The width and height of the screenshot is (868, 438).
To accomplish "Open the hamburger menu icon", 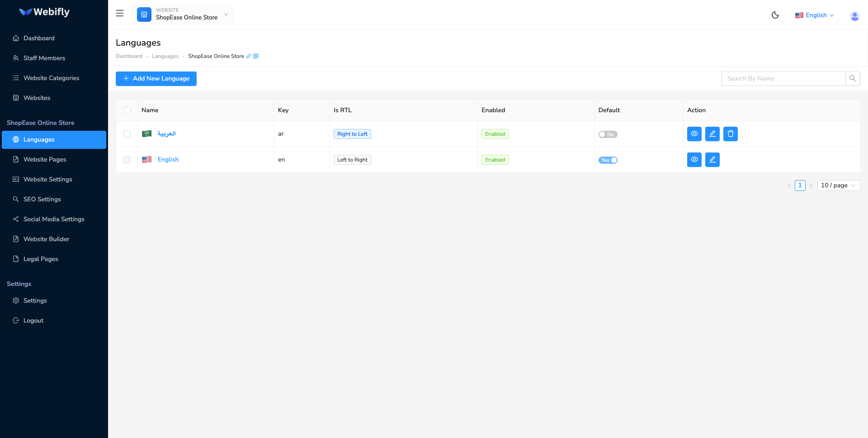I will pos(119,13).
